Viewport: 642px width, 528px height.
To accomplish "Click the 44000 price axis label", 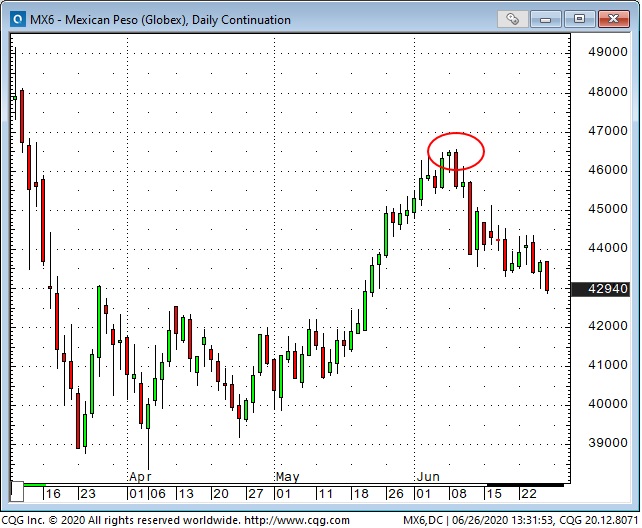I will pos(608,248).
